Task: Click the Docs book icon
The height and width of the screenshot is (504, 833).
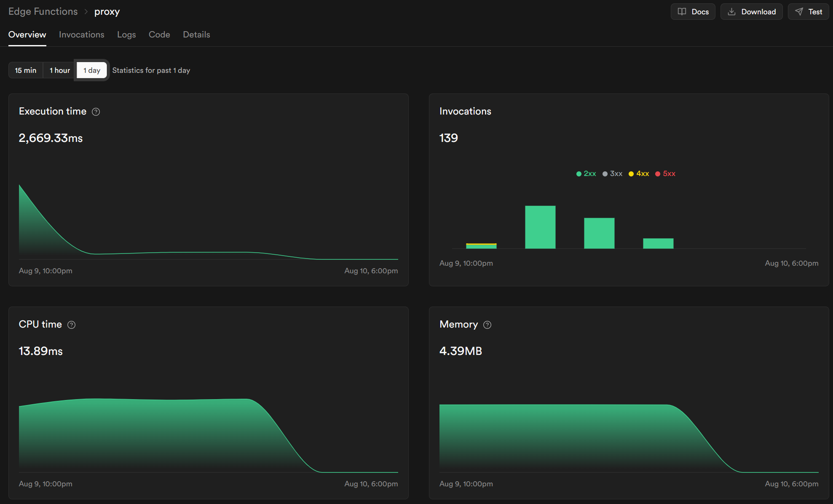Action: point(682,12)
